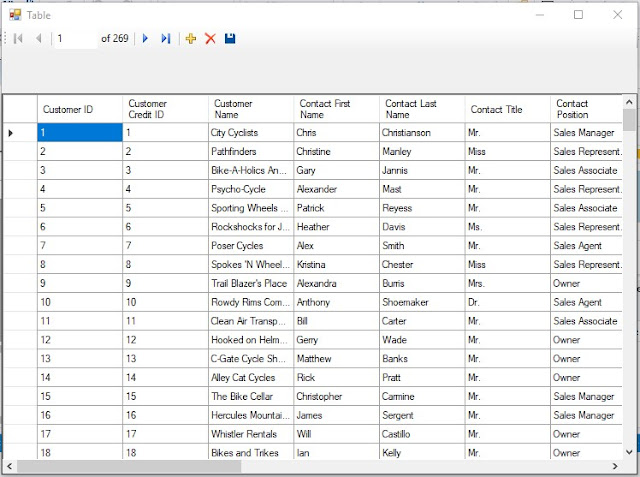Click the last name cell Christianson

click(422, 133)
